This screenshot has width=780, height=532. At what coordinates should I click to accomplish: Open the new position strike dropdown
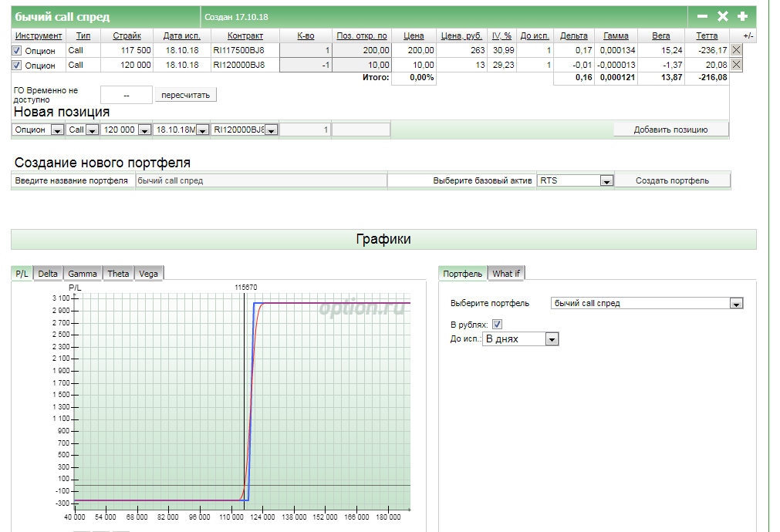point(144,130)
